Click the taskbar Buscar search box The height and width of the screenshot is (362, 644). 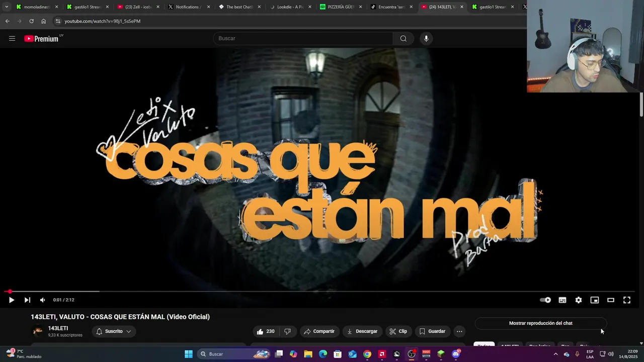tap(235, 354)
